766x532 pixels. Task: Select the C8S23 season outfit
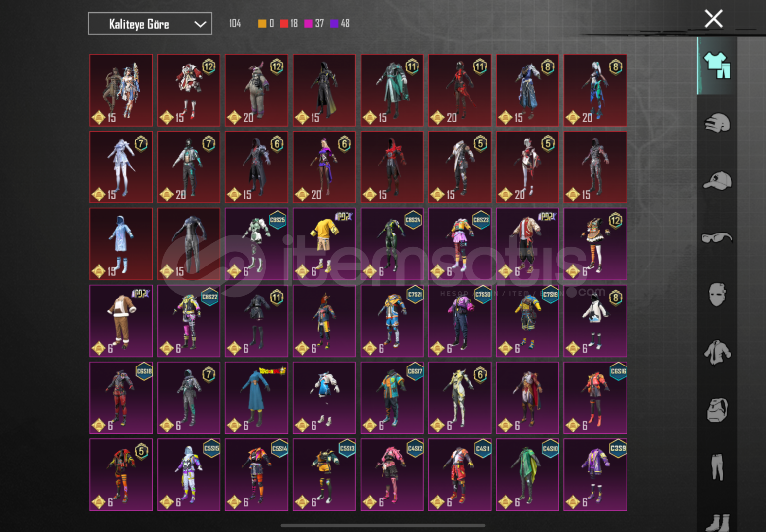pyautogui.click(x=460, y=244)
